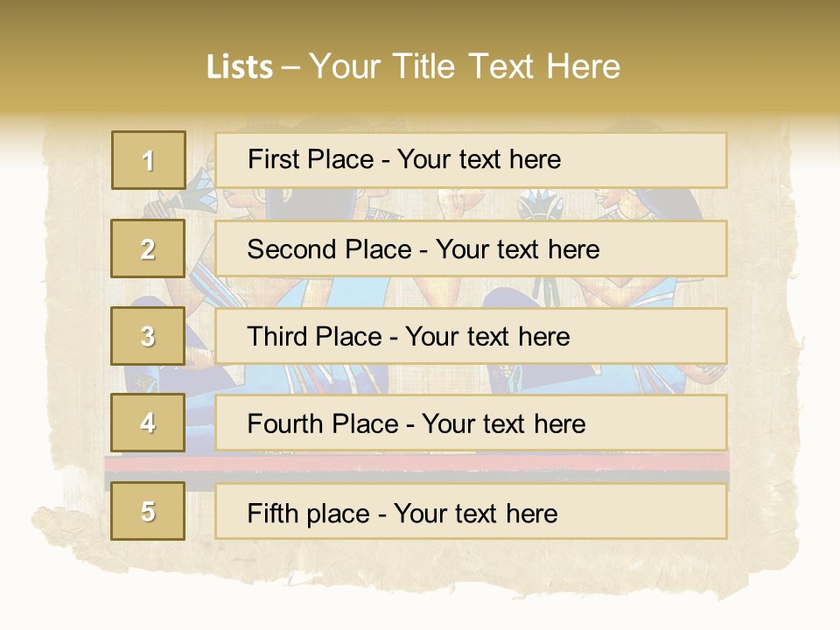Select the number 5 box

148,511
